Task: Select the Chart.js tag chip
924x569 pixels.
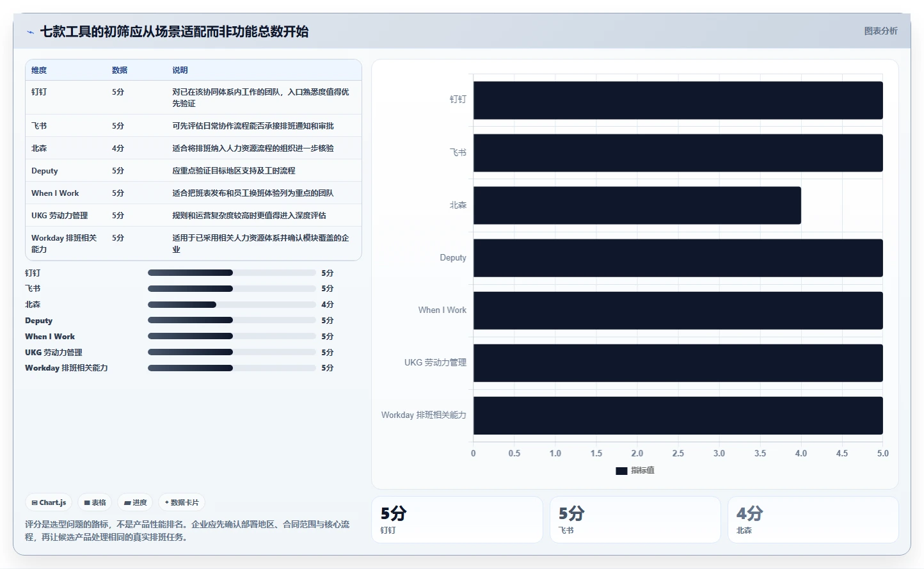Action: 49,502
